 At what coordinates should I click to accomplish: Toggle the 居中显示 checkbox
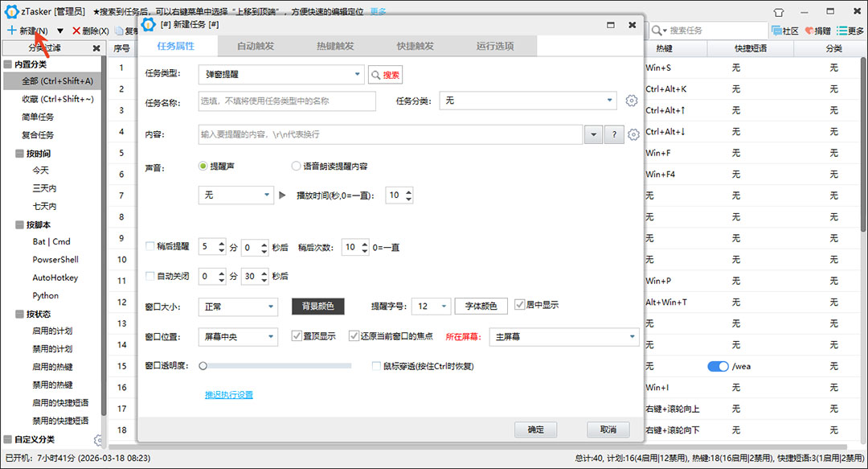[519, 304]
